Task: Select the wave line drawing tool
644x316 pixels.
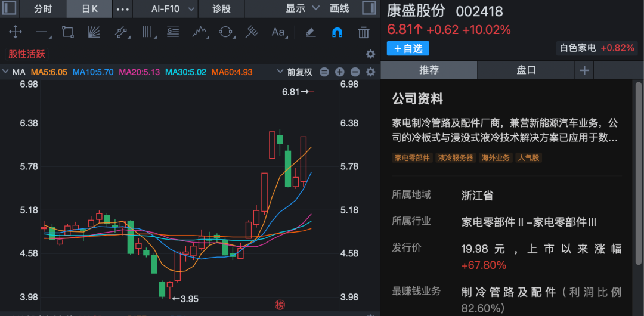Action: 199,32
